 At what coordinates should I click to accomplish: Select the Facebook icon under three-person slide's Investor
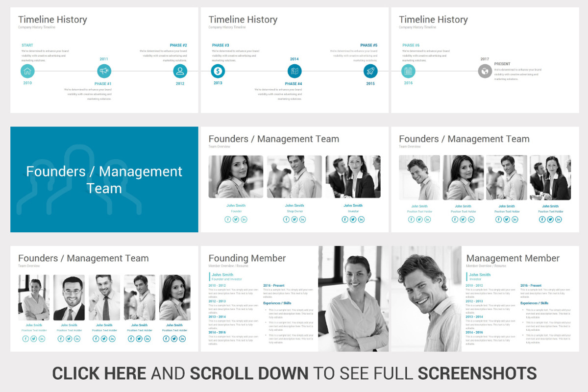tap(345, 220)
